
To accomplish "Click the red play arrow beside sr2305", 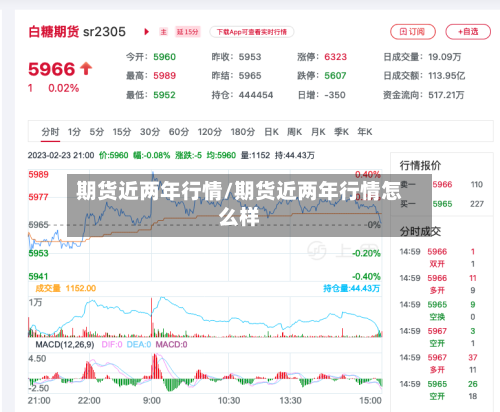I will [146, 32].
